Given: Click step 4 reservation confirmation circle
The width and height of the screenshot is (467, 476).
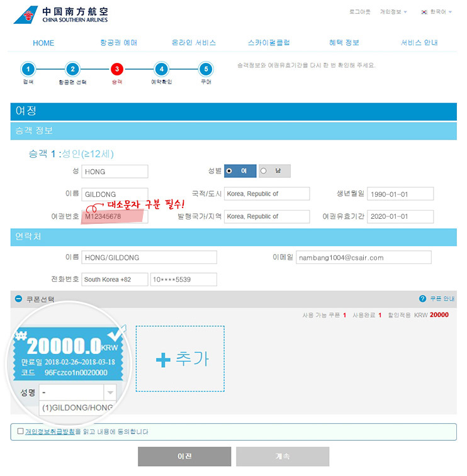Looking at the screenshot, I should [161, 69].
